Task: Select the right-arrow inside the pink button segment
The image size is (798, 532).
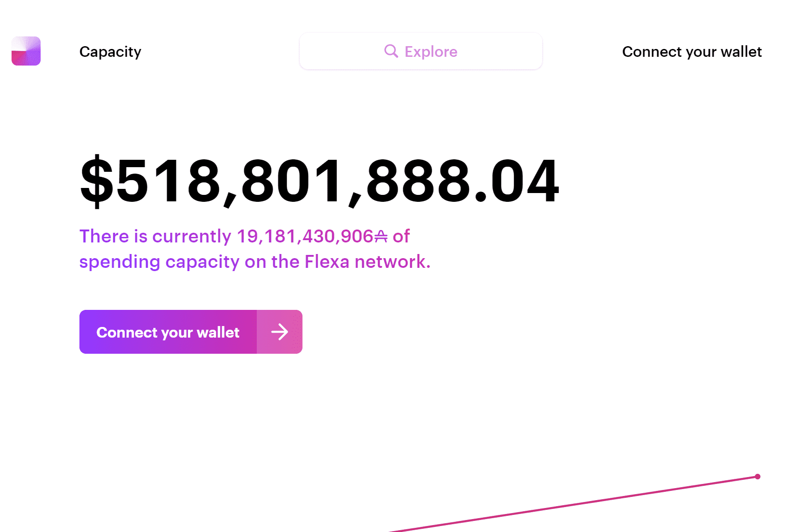Action: pos(279,332)
